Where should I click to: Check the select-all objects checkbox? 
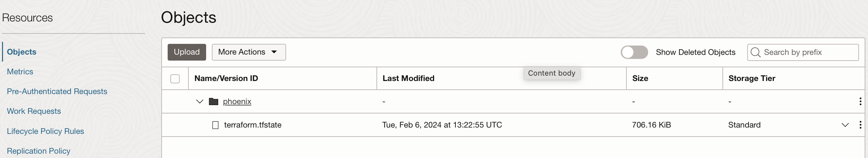pyautogui.click(x=175, y=79)
